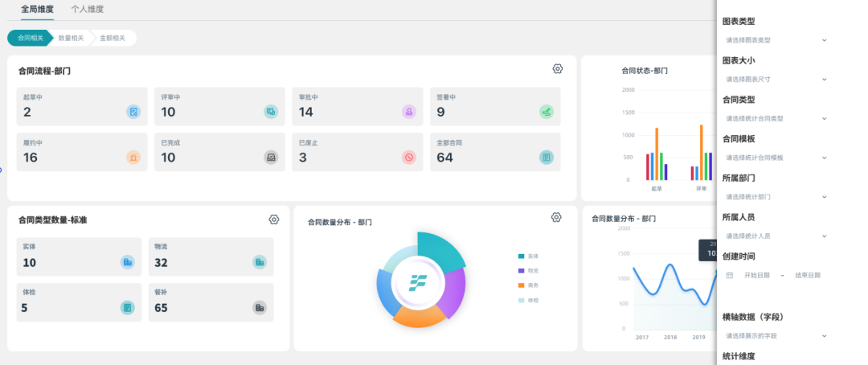Click tall orange bar in 起草 group
Screen dimensions: 868x365
(657, 154)
